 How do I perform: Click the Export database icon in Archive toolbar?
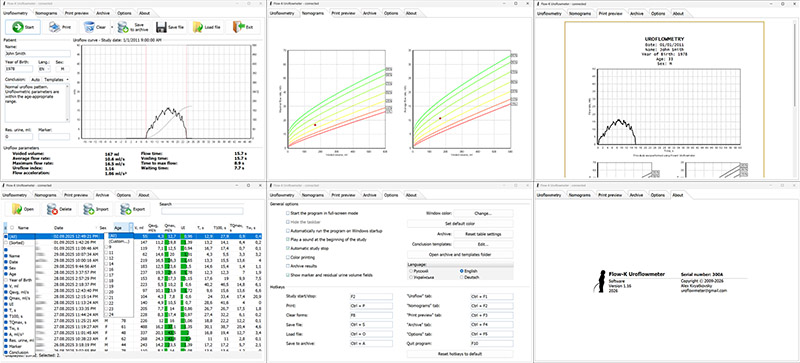[x=125, y=209]
